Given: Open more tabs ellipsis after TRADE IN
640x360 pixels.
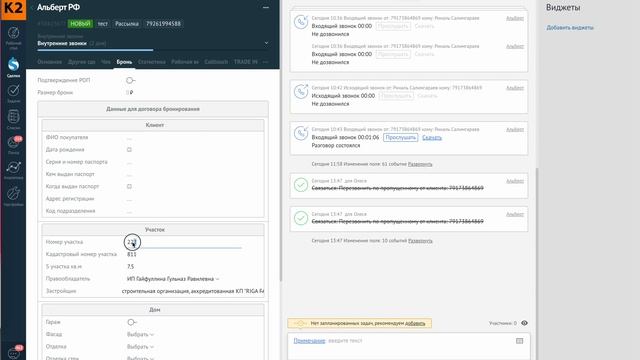Looking at the screenshot, I should tap(266, 62).
